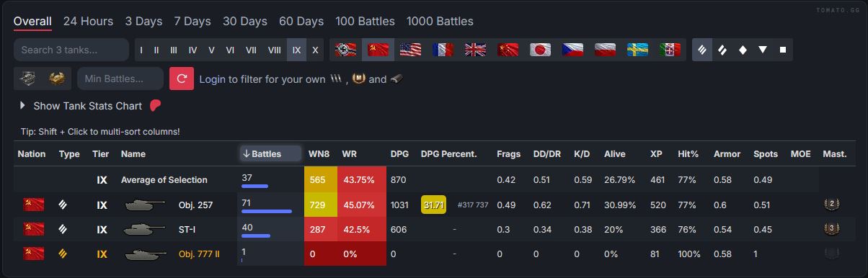The image size is (868, 278).
Task: Toggle the tier IX filter
Action: 296,50
